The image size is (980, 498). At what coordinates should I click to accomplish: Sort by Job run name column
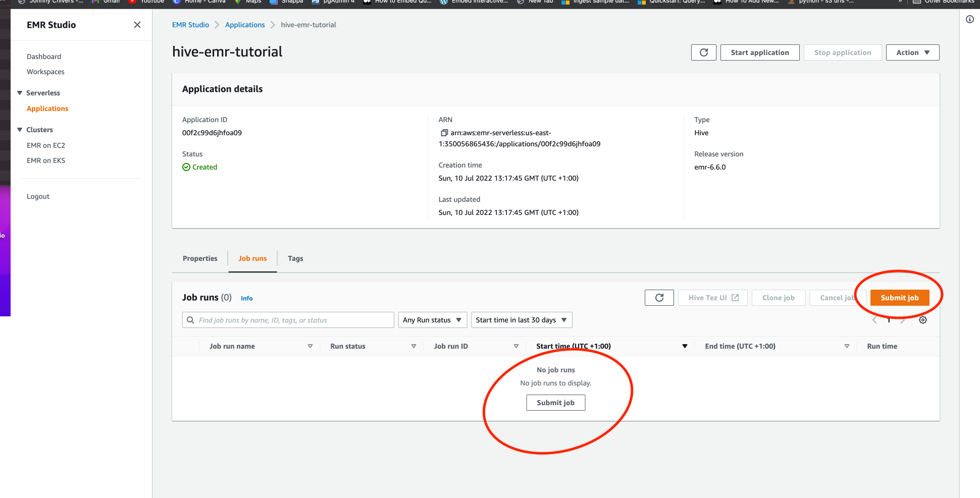click(x=310, y=346)
